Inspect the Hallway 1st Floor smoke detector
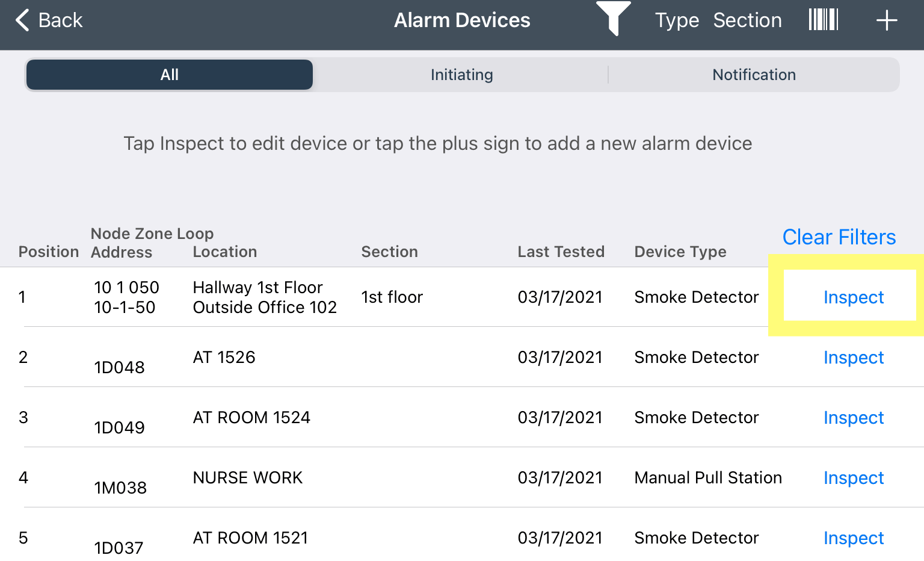 (x=853, y=297)
